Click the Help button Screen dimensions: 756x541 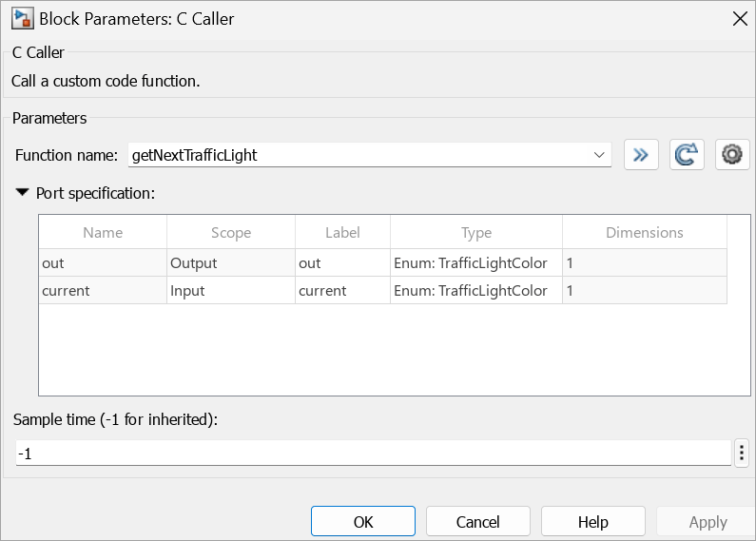click(x=592, y=522)
